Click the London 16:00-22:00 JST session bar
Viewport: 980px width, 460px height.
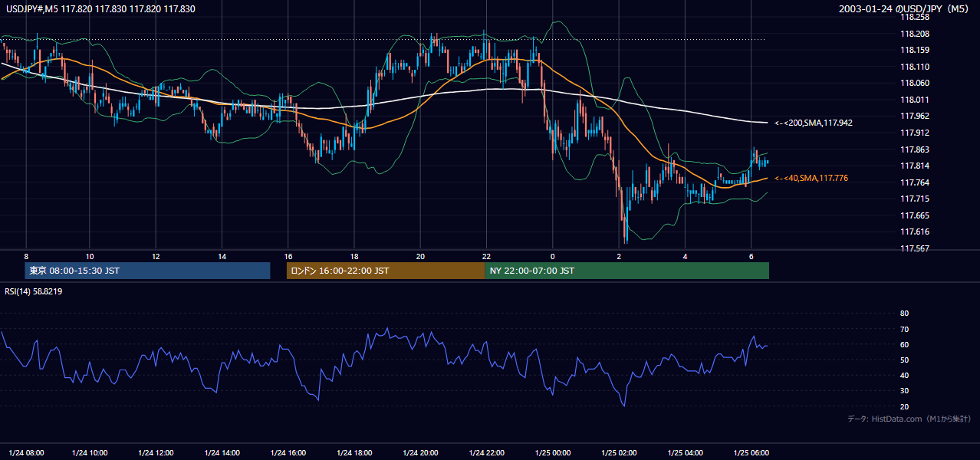pyautogui.click(x=386, y=271)
